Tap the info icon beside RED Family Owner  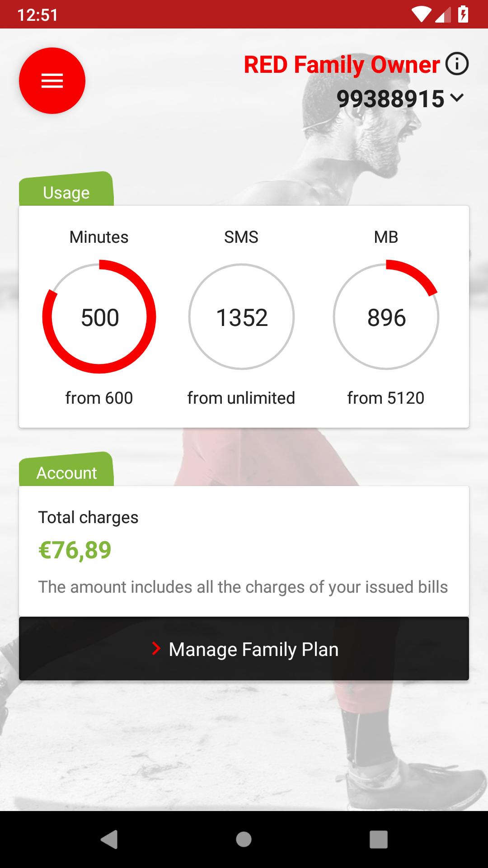(x=457, y=64)
